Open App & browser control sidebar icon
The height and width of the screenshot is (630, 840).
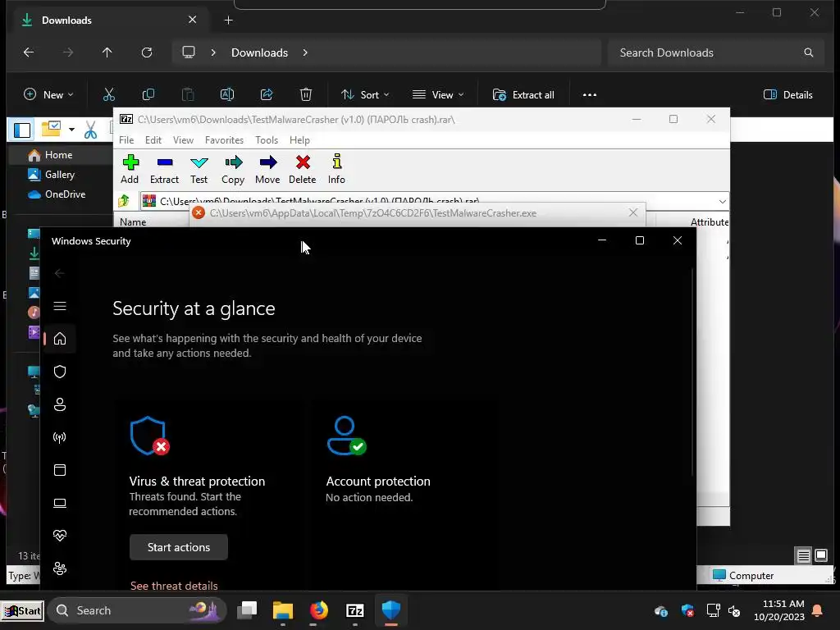pyautogui.click(x=60, y=470)
